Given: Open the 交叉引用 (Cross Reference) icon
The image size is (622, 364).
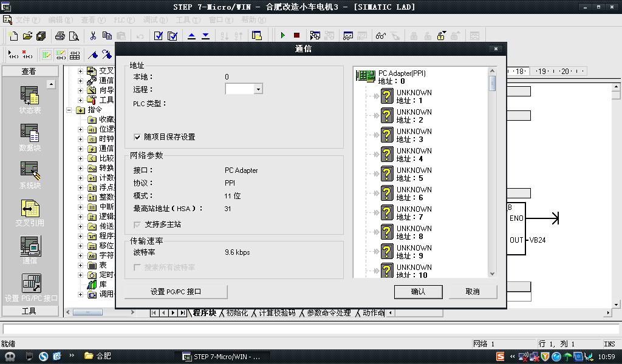Looking at the screenshot, I should [x=30, y=208].
